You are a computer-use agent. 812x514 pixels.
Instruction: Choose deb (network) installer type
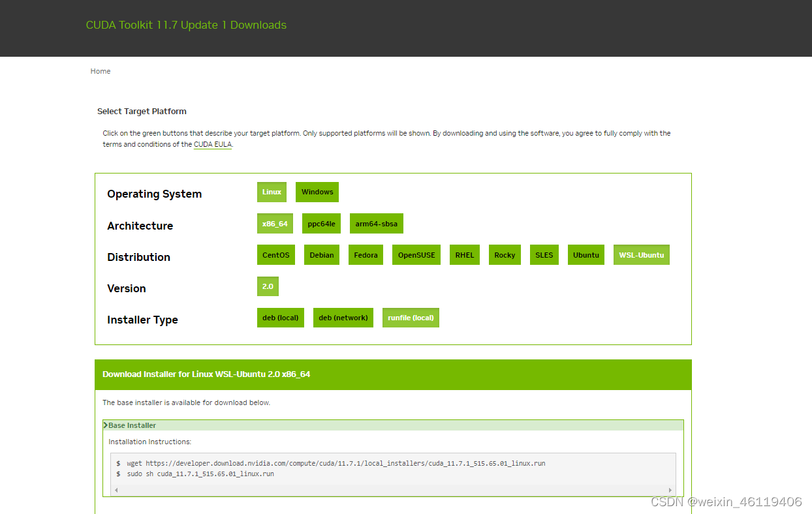point(343,318)
